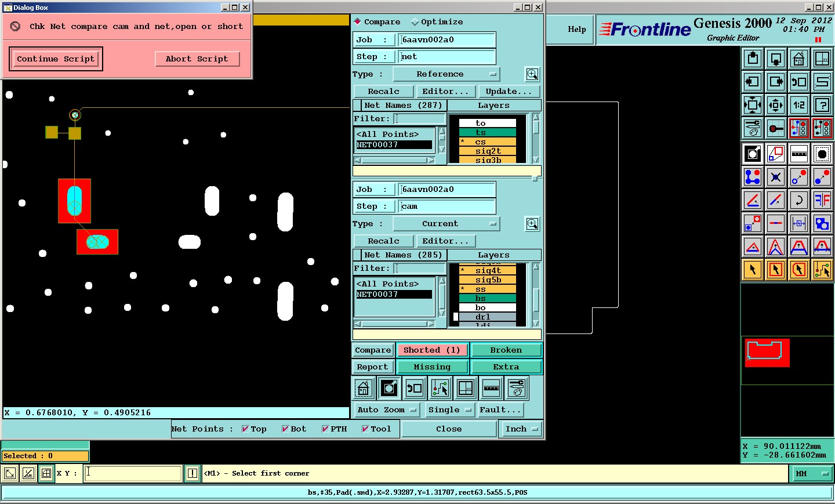
Task: Click the previous view icon in netlist panel
Action: pyautogui.click(x=415, y=388)
